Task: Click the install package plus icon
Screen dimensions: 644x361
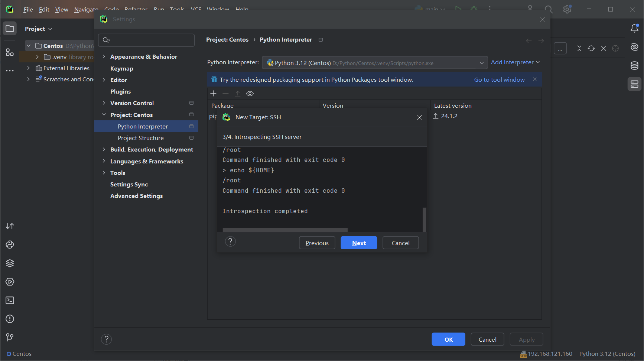Action: pos(213,94)
